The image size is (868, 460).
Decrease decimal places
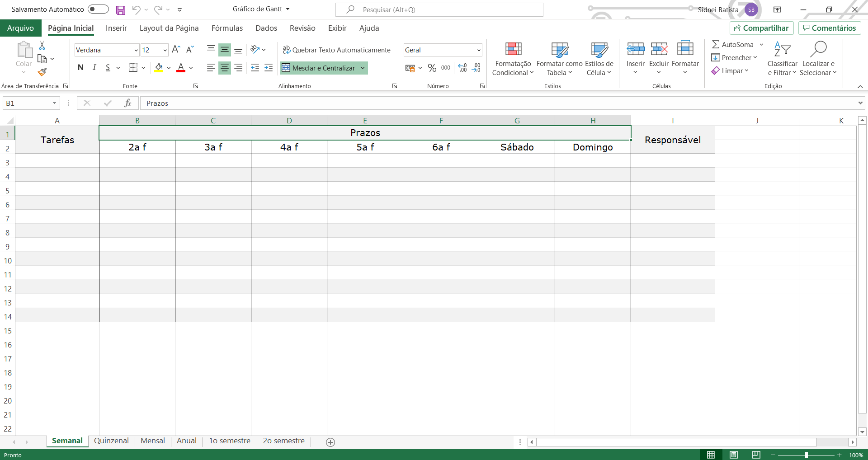click(476, 68)
